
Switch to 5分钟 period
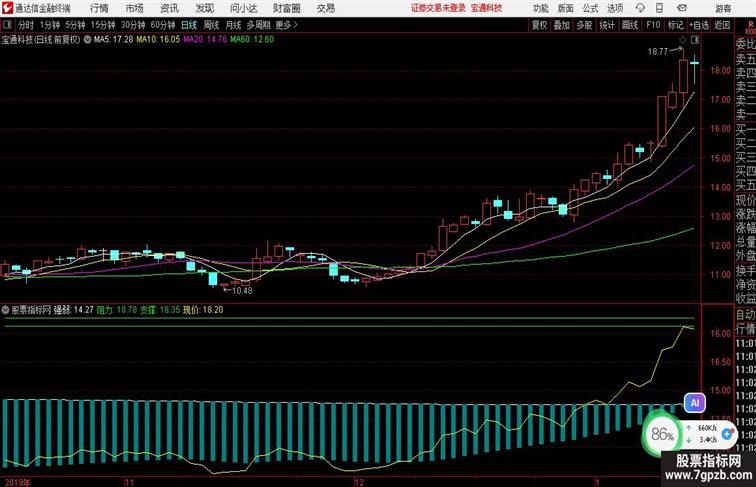point(75,25)
